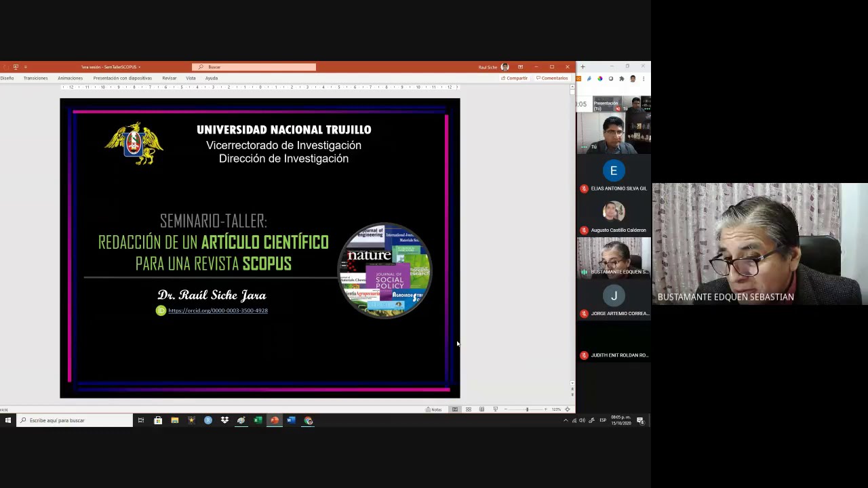Open the Comentarios pane

click(552, 78)
